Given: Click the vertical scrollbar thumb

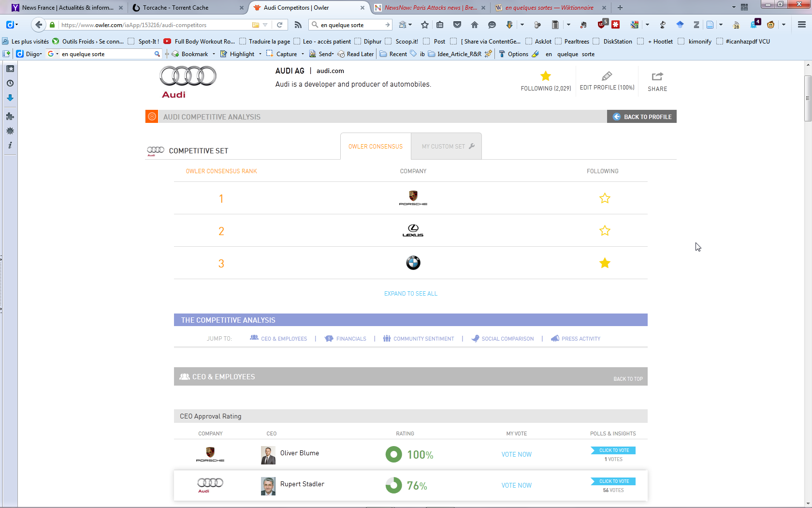Looking at the screenshot, I should (x=808, y=98).
